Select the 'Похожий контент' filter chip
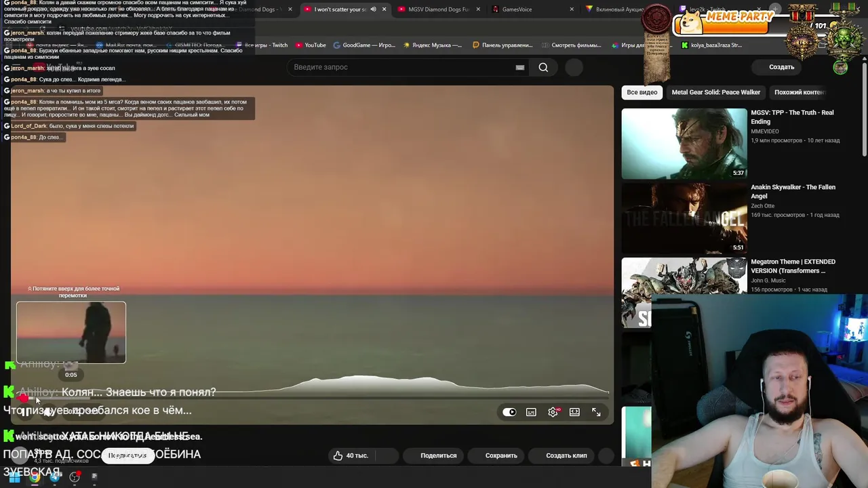The width and height of the screenshot is (868, 488). 800,92
